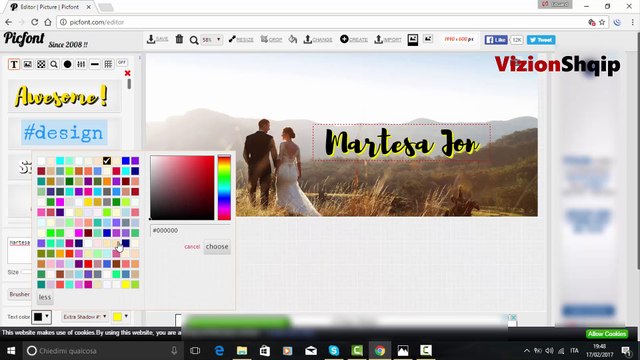Select the vertical lines tool
This screenshot has width=640, height=360.
point(81,64)
